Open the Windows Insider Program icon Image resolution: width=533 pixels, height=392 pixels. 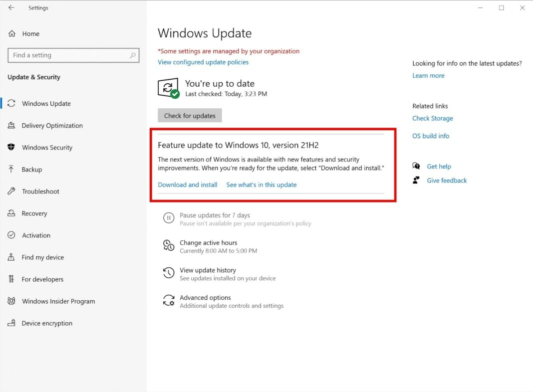[x=11, y=301]
